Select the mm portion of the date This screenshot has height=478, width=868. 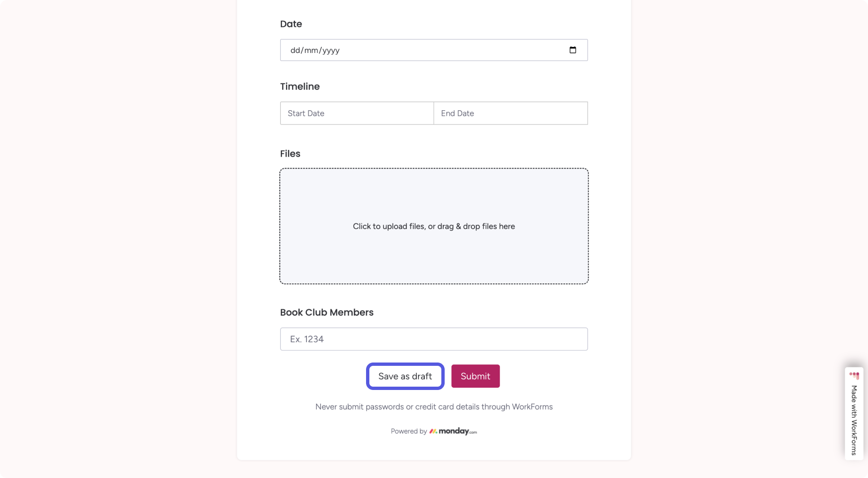click(x=311, y=50)
